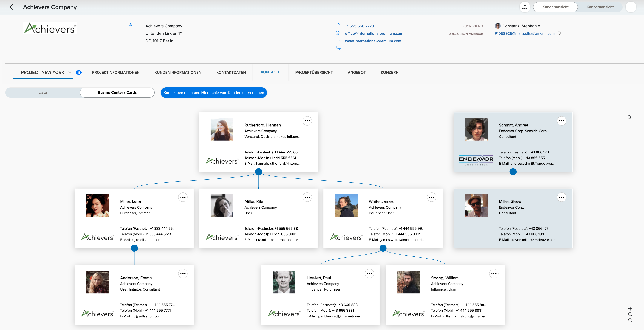Click Steve Miller's photo
This screenshot has width=644, height=330.
(476, 206)
